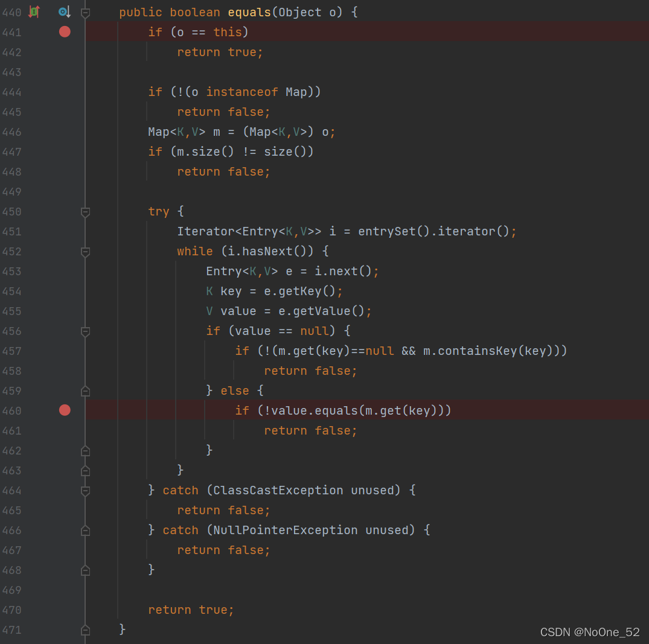Collapse the NullPointerException catch fold on line 466
This screenshot has width=649, height=644.
pos(85,530)
